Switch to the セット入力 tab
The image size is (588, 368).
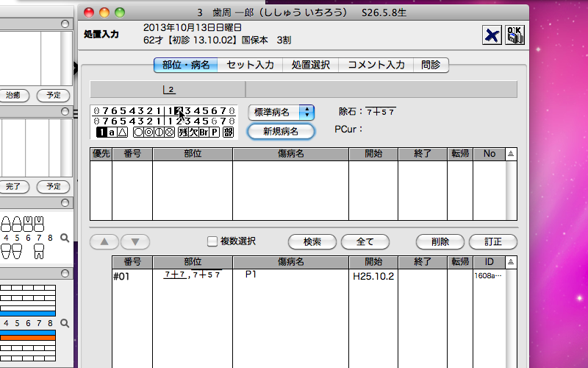[x=250, y=65]
